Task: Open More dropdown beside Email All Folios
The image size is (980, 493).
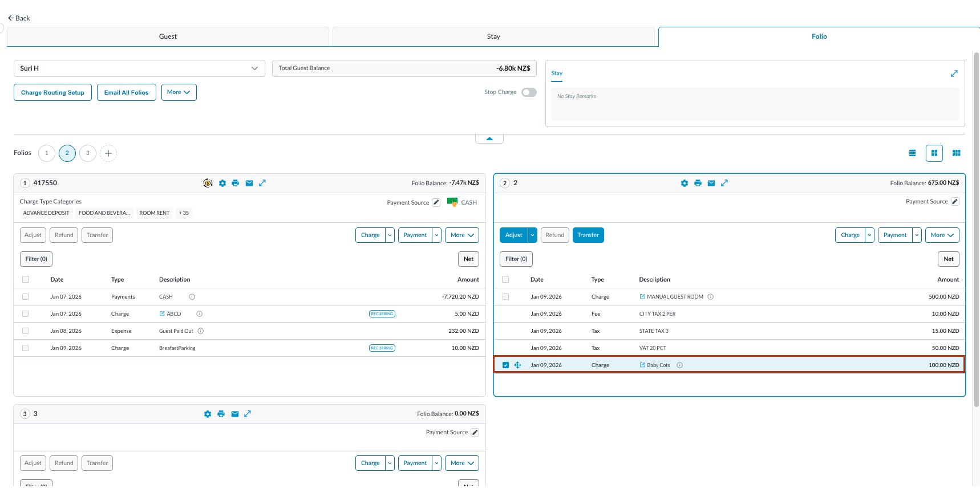Action: pos(179,92)
